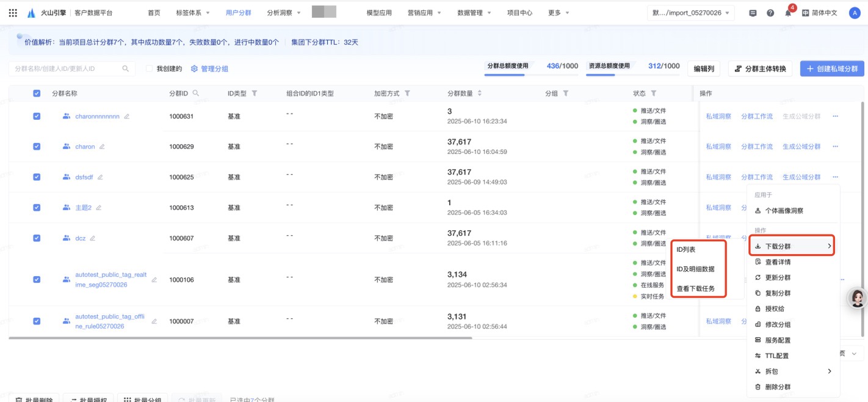The height and width of the screenshot is (402, 868).
Task: Uncheck the charonnnnnnnn row checkbox
Action: click(x=37, y=116)
